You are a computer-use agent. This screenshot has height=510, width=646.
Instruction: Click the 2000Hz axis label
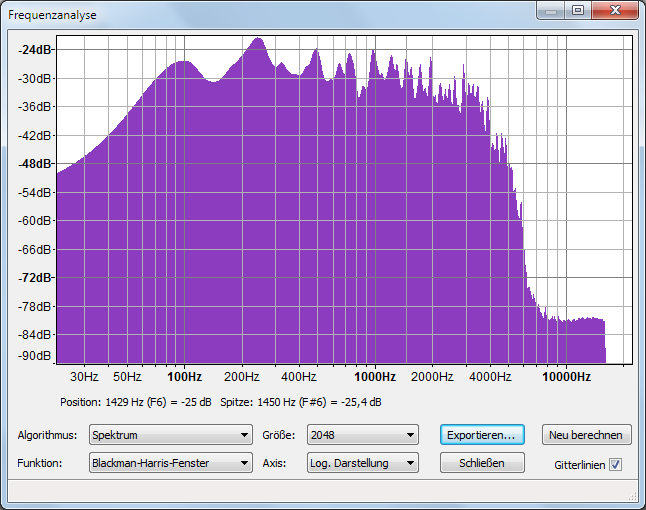click(432, 377)
